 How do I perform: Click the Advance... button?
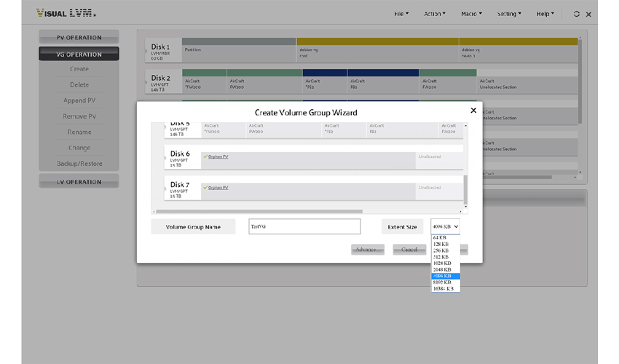(367, 250)
